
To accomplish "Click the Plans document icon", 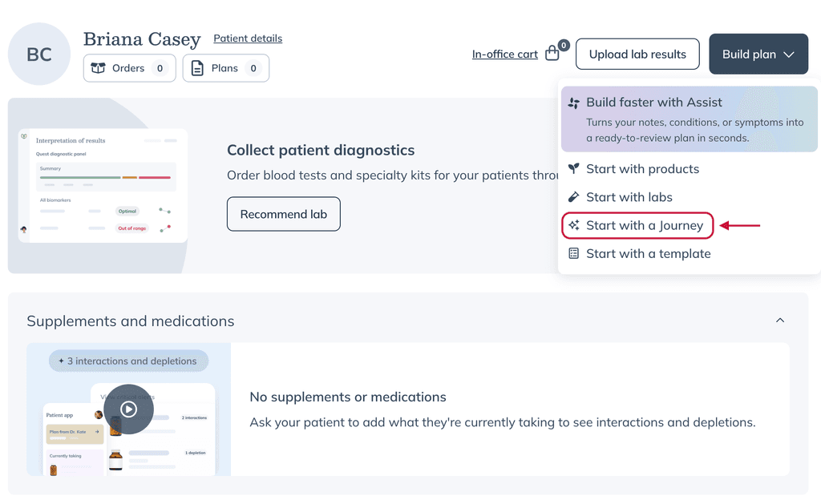I will pyautogui.click(x=197, y=68).
